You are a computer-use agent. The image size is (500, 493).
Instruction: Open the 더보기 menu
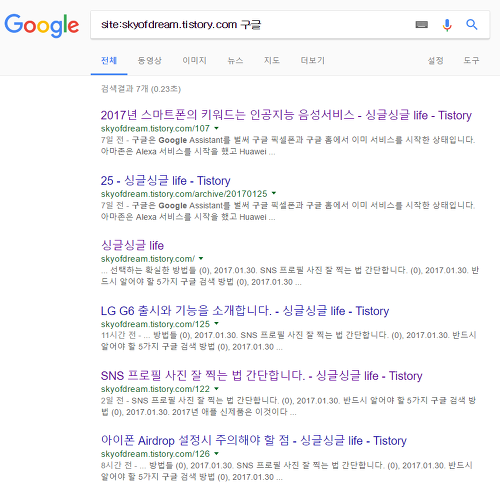(313, 60)
